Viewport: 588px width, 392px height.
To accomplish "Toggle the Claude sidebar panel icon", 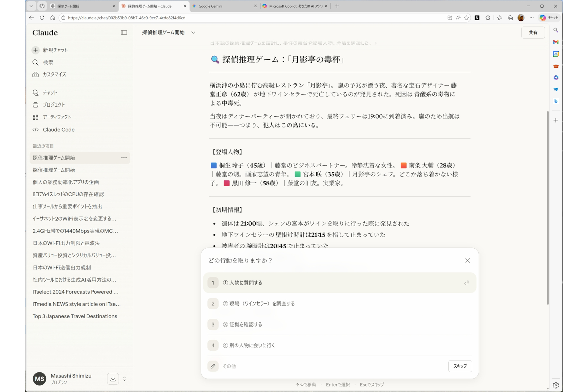I will point(124,32).
